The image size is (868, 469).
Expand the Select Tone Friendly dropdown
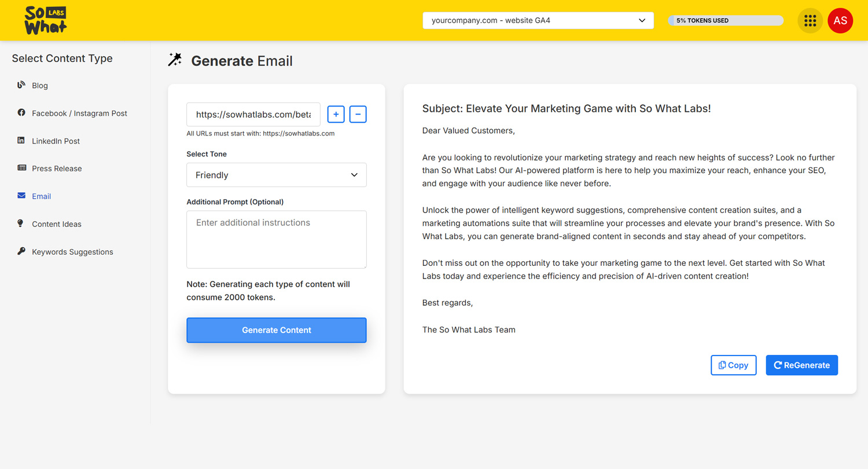(x=277, y=175)
